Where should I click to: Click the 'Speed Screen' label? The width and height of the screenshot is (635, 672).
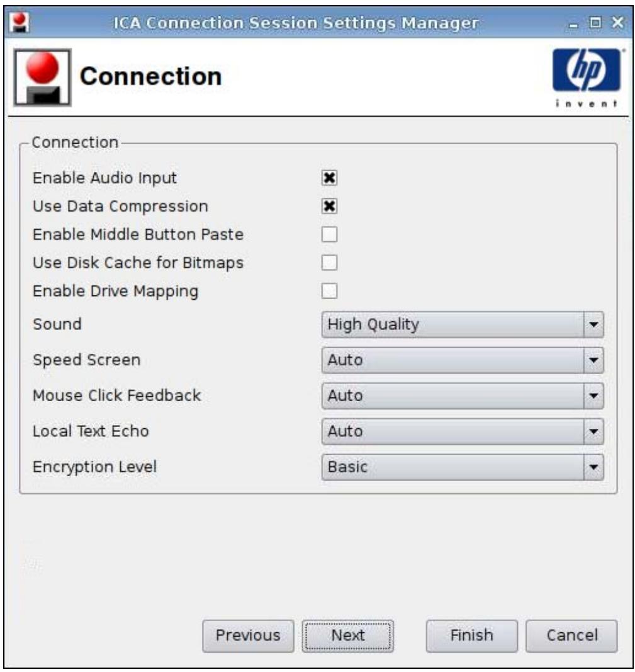[x=86, y=360]
